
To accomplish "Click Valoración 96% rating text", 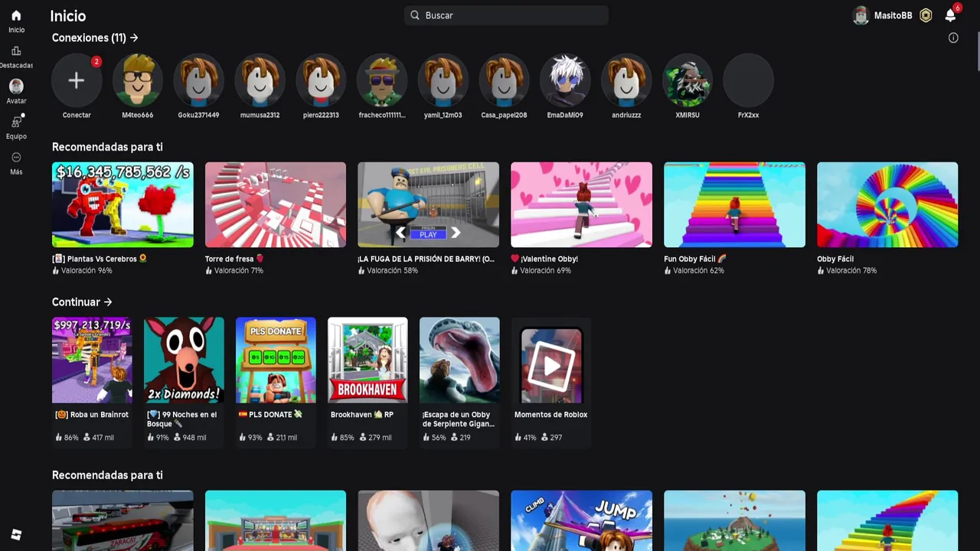I will click(87, 270).
